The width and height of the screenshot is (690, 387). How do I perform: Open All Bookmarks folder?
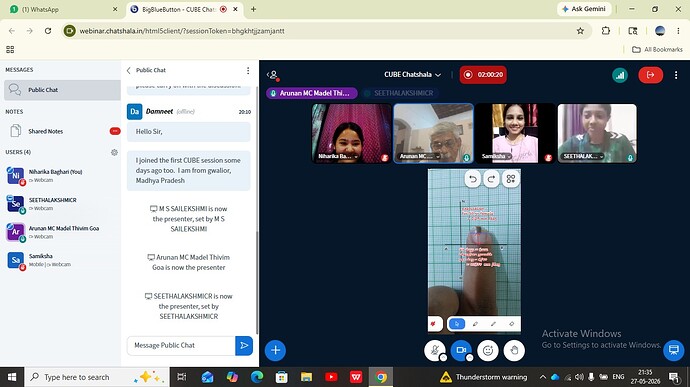(657, 49)
